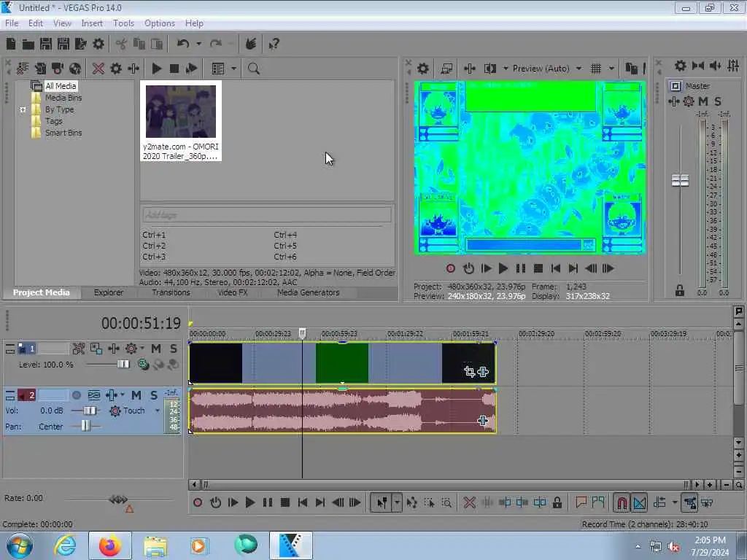The height and width of the screenshot is (560, 747).
Task: Open Split Screen View dropdown arrow
Action: 506,69
